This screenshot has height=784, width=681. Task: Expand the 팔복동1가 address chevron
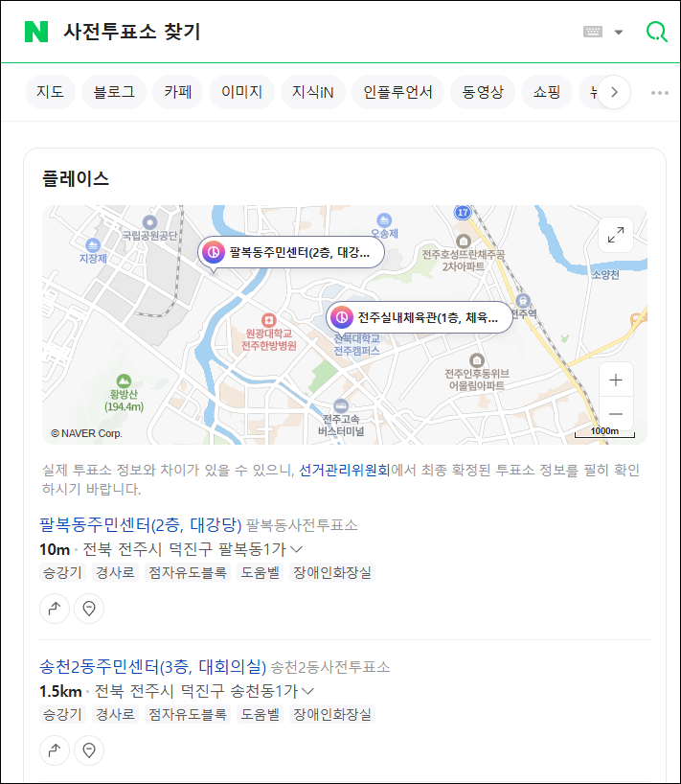tap(296, 549)
